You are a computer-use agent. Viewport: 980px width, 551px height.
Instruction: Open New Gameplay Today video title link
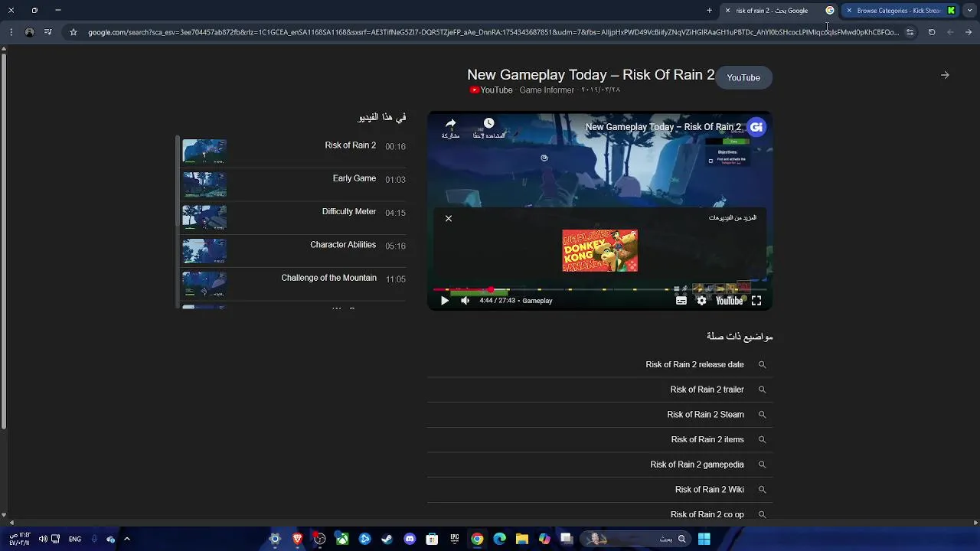pos(591,75)
